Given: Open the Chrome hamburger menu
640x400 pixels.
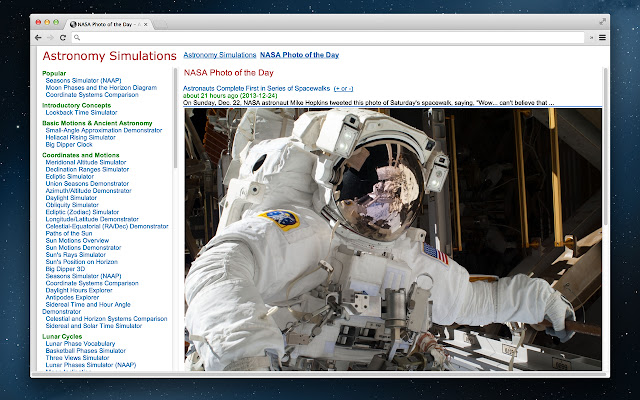Looking at the screenshot, I should (x=602, y=38).
